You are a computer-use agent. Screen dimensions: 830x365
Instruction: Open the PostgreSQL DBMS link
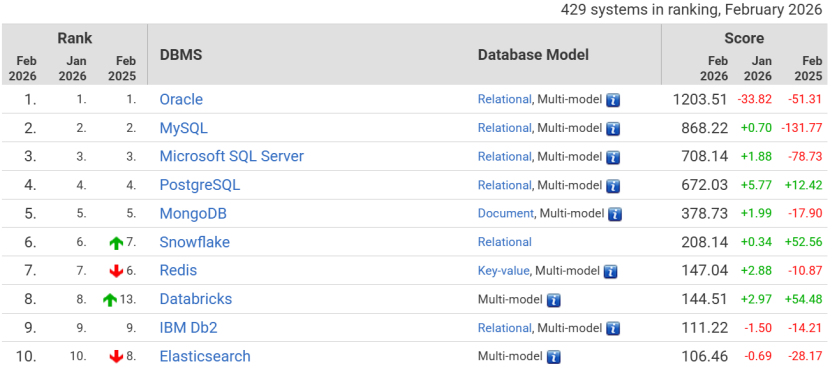200,185
